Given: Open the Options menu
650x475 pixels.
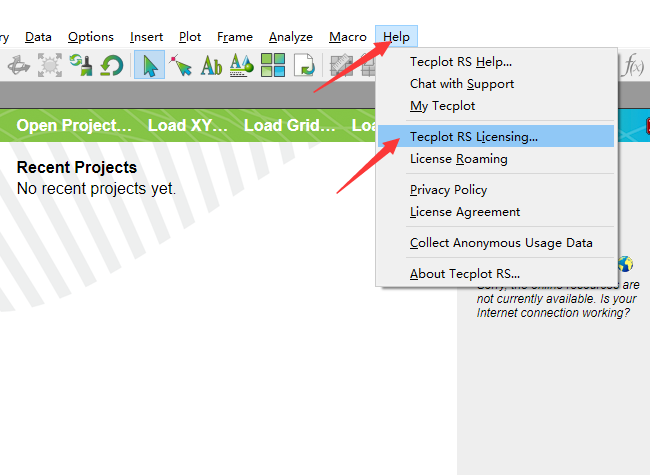Looking at the screenshot, I should click(91, 36).
